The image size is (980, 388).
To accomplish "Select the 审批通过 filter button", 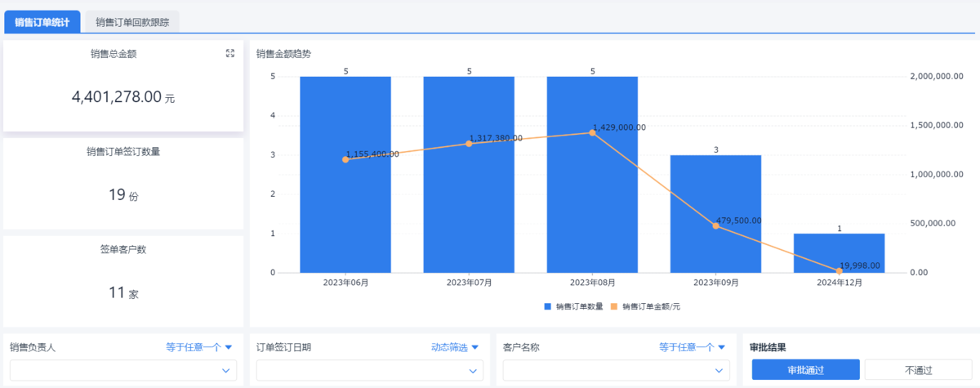I will click(x=805, y=370).
